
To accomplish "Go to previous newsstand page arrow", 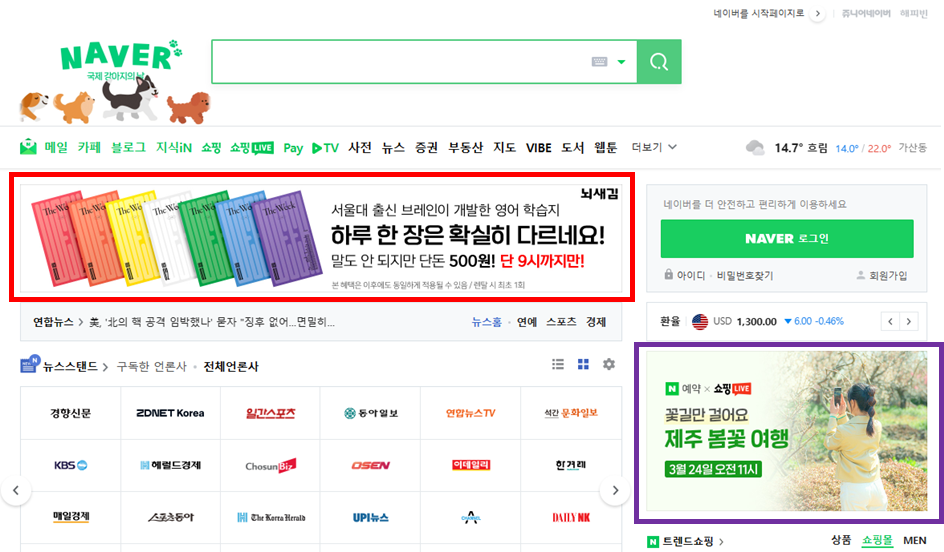I will pos(16,491).
